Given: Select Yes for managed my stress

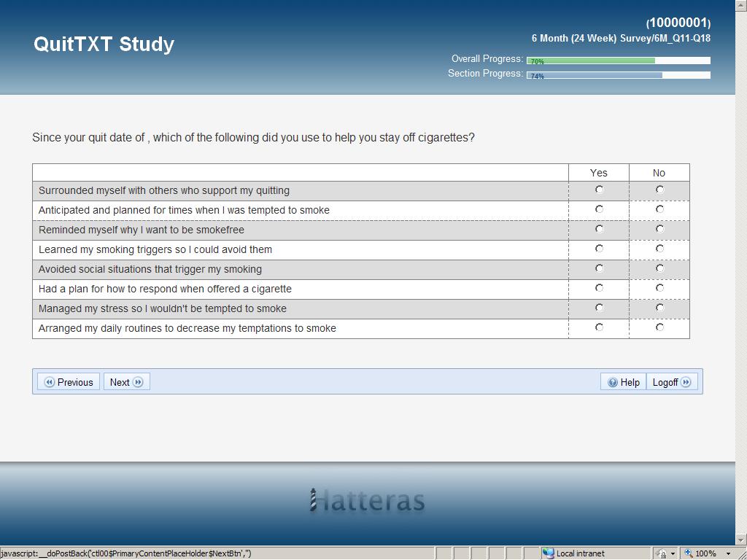Looking at the screenshot, I should (599, 308).
